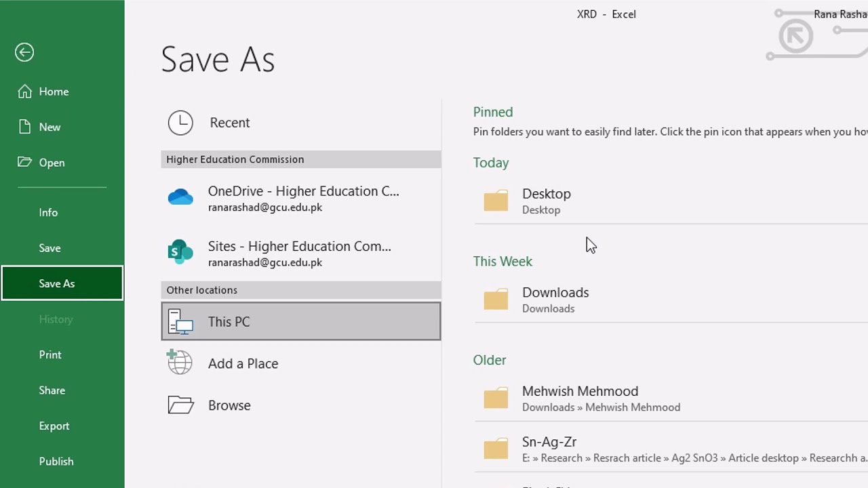Click the Today section heading

pos(491,163)
